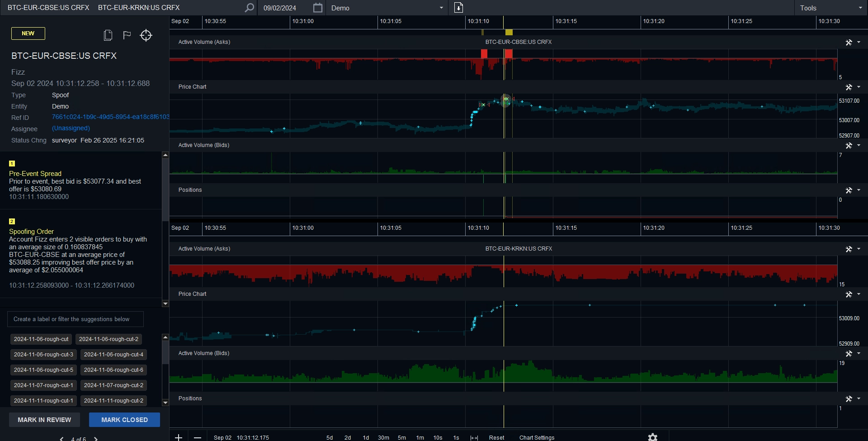Click the fit-to-width arrows icon
This screenshot has width=868, height=441.
click(x=474, y=437)
